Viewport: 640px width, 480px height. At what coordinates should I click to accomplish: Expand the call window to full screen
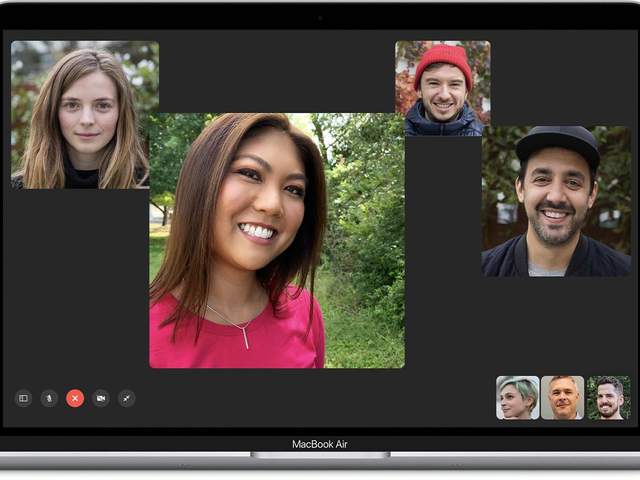(127, 398)
